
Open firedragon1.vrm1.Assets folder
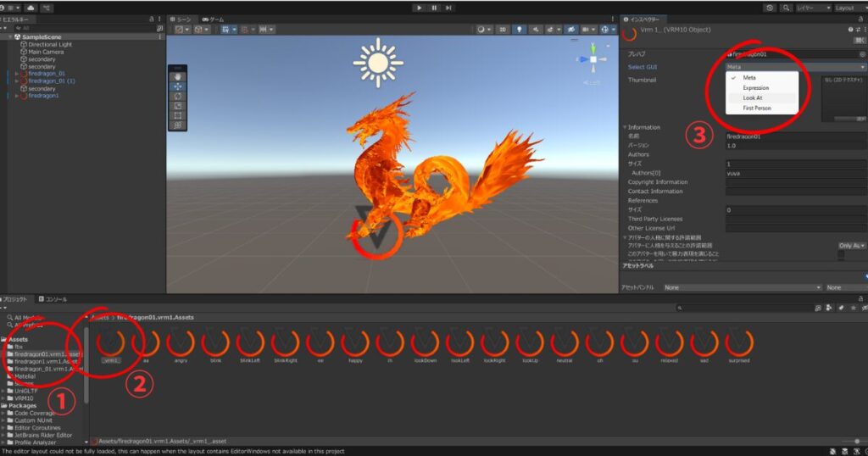pos(46,361)
